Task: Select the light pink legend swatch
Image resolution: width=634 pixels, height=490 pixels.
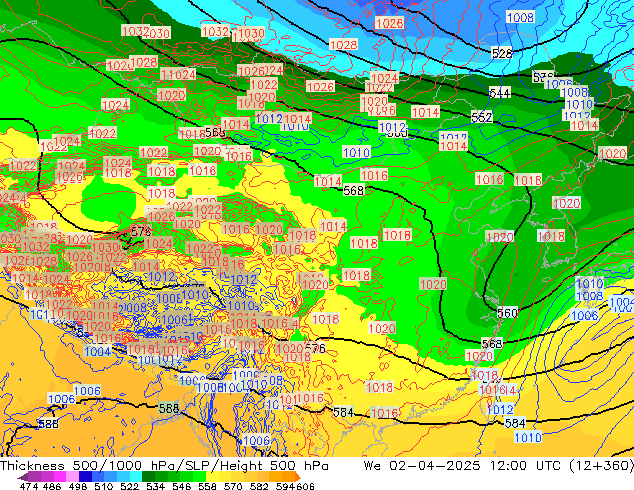Action: [72, 476]
